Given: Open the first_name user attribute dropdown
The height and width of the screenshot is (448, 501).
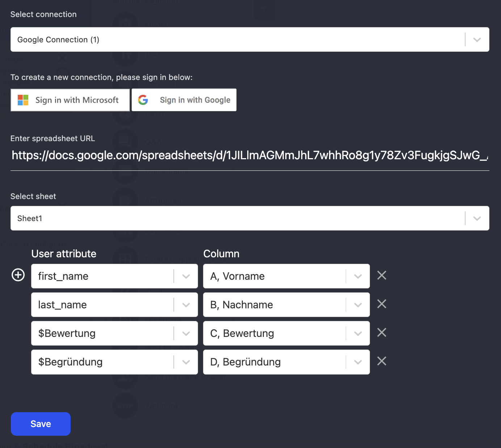Looking at the screenshot, I should tap(114, 276).
